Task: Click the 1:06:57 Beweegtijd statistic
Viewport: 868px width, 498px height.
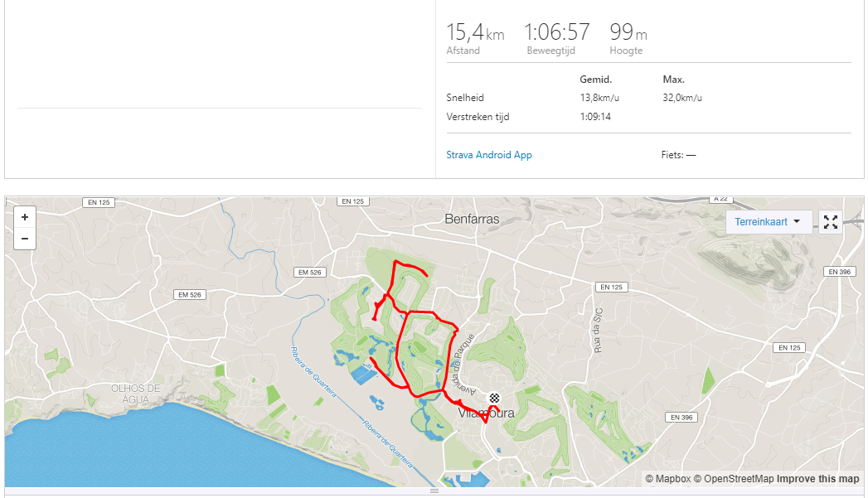Action: (556, 38)
